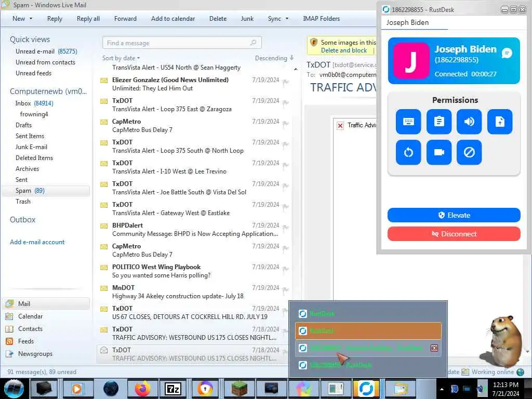Open Firefox from the taskbar
Viewport: 532px width, 399px height.
tap(143, 389)
